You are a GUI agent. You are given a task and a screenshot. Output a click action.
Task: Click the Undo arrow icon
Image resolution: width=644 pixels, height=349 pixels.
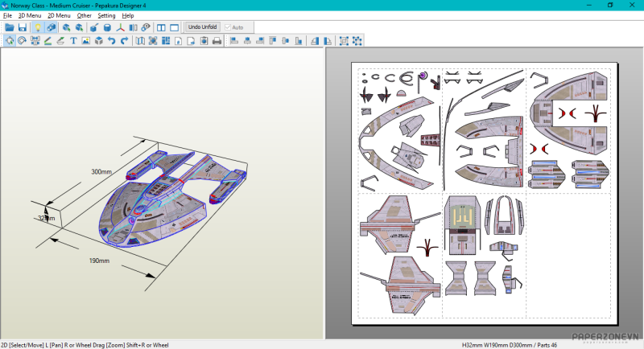point(111,41)
